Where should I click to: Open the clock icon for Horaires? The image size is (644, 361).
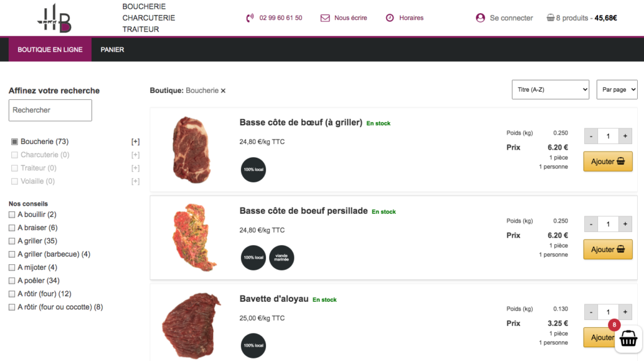click(x=390, y=18)
